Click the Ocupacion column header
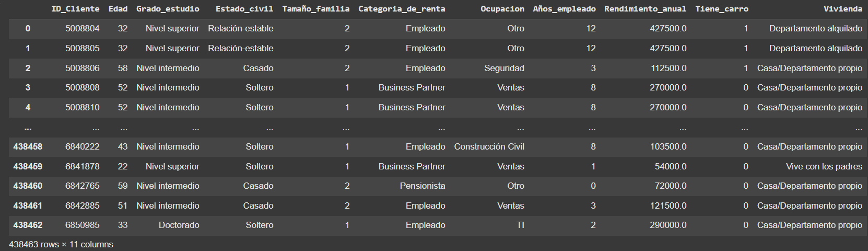This screenshot has width=868, height=251. point(502,9)
